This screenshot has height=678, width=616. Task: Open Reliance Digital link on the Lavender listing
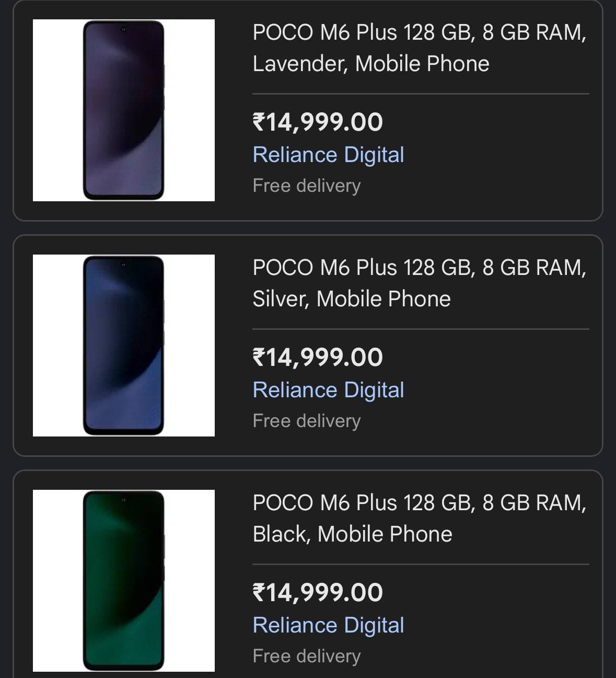coord(328,155)
